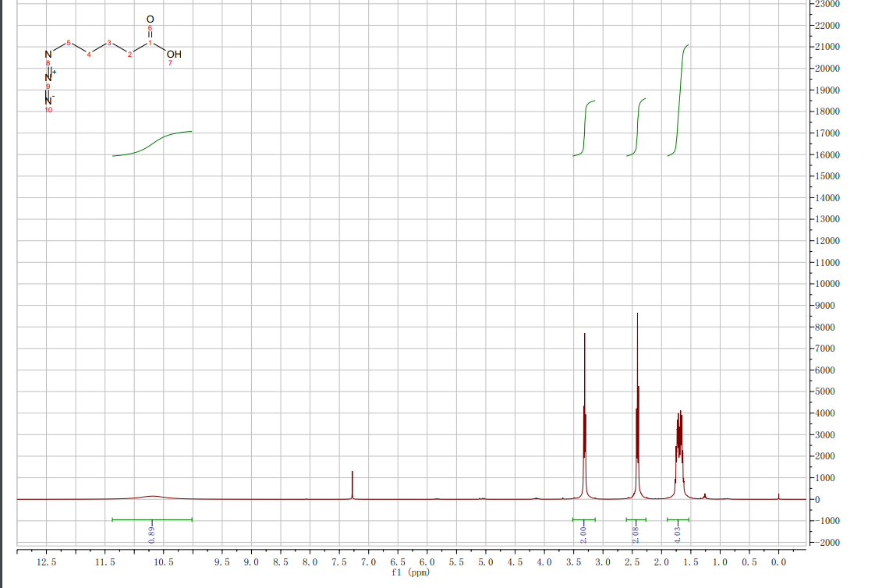Click the integral value 0.89 label

coord(152,534)
